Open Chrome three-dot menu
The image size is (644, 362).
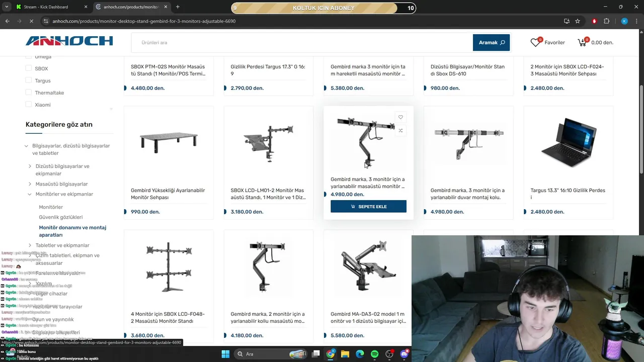click(x=636, y=21)
